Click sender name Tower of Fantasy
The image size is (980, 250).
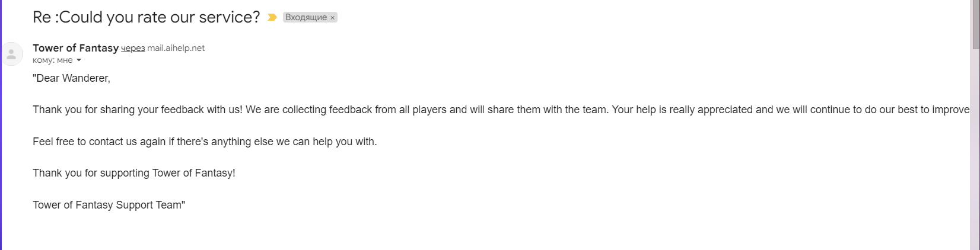(75, 48)
